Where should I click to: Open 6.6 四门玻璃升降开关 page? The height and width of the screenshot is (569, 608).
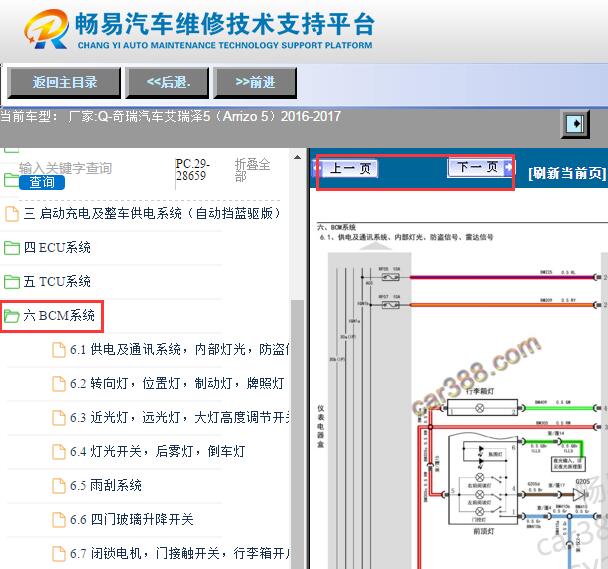click(131, 520)
